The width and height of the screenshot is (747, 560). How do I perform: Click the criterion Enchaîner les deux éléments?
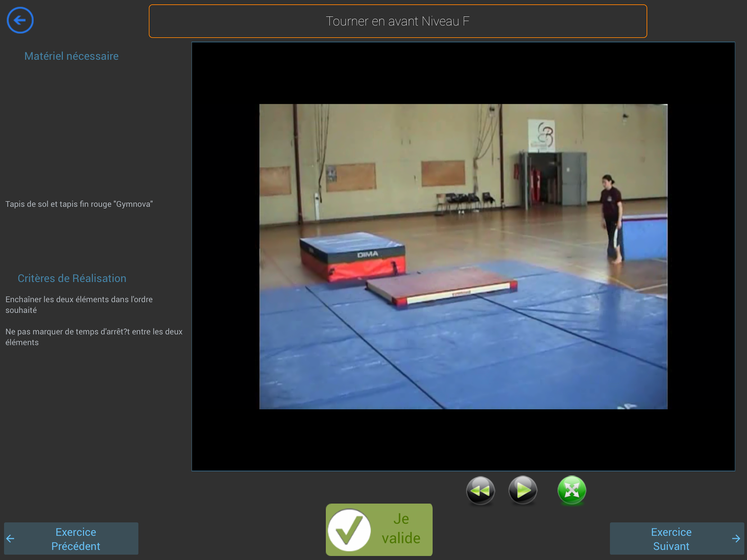[79, 305]
